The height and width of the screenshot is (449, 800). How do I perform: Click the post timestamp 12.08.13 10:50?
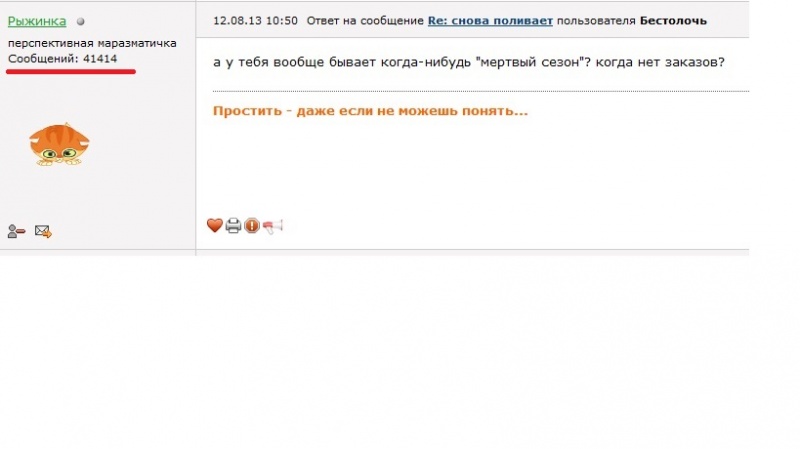255,21
